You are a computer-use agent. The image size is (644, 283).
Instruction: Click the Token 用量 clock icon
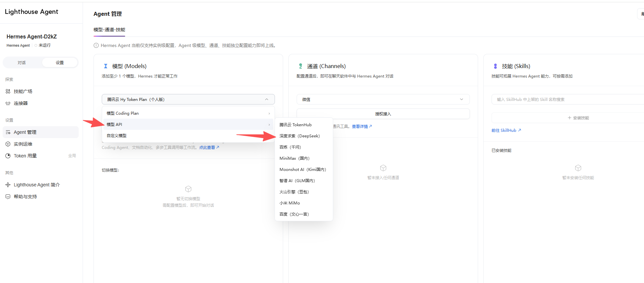[x=8, y=156]
